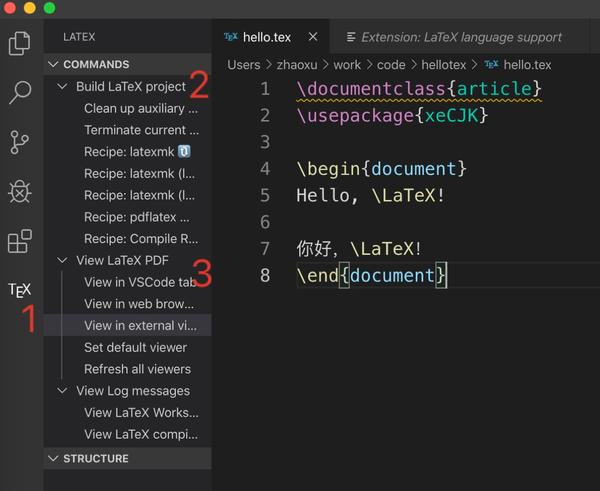Screen dimensions: 600x491
Task: Collapse the View LaTeX PDF group
Action: point(63,261)
